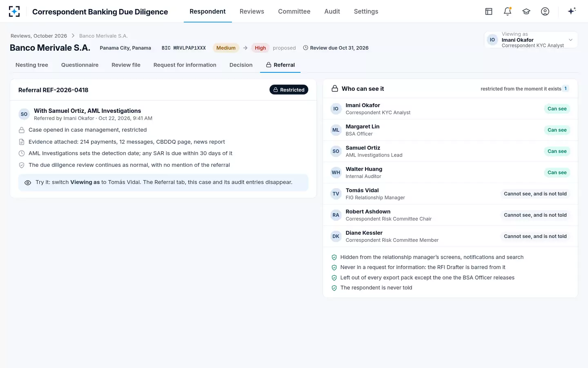
Task: Open the notifications bell
Action: (508, 11)
